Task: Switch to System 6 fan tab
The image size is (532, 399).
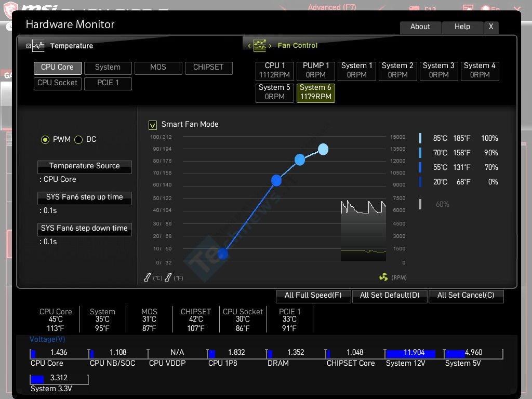Action: (x=316, y=92)
